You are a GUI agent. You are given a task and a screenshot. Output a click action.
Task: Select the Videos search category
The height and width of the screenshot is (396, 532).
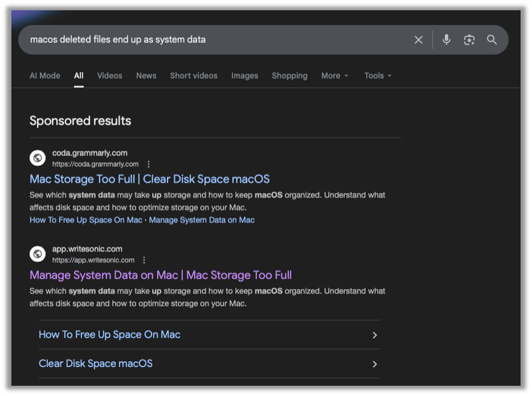point(109,75)
